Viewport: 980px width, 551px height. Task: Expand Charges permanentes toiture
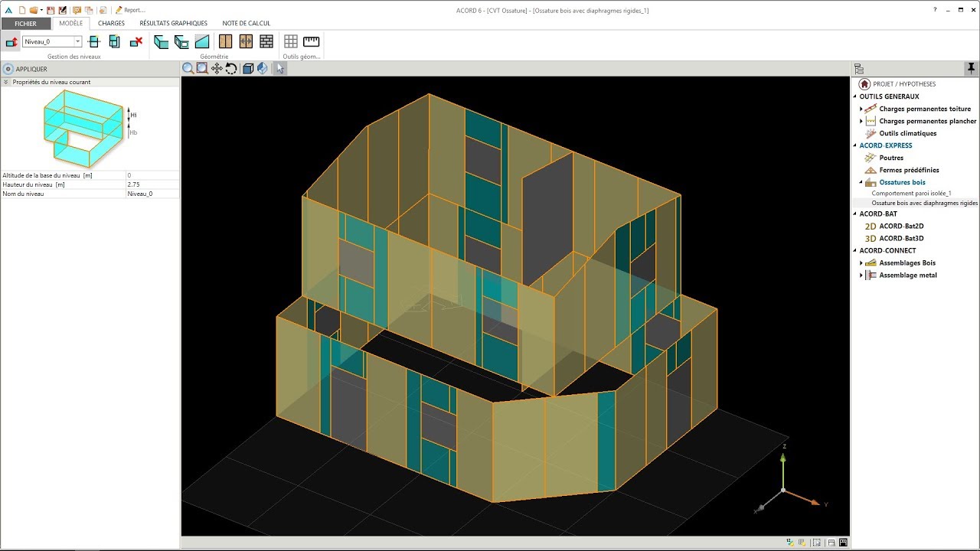[861, 109]
